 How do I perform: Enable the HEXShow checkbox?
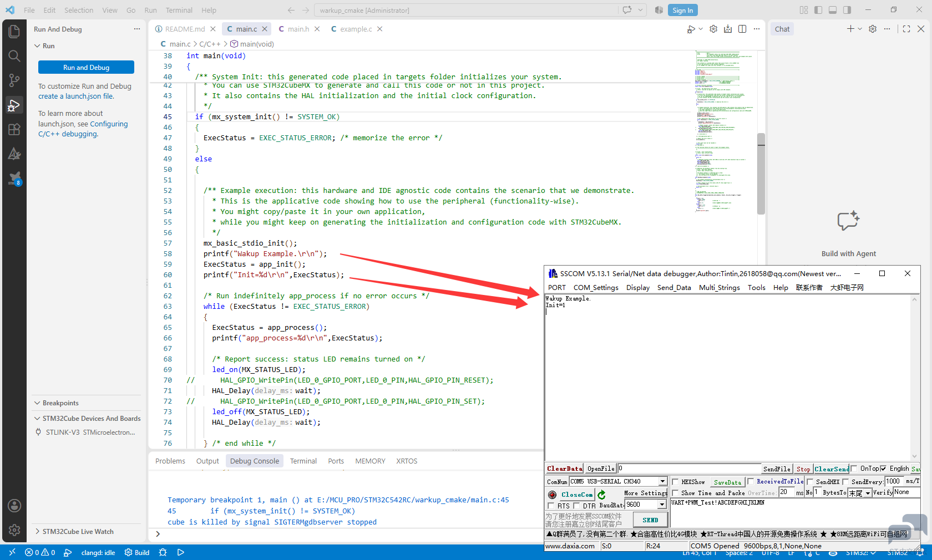(x=675, y=482)
